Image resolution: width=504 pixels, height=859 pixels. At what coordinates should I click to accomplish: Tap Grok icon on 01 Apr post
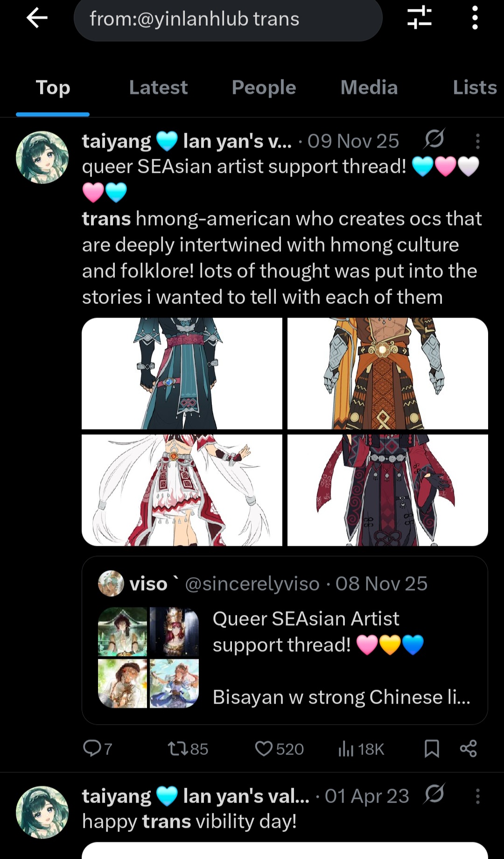(434, 794)
